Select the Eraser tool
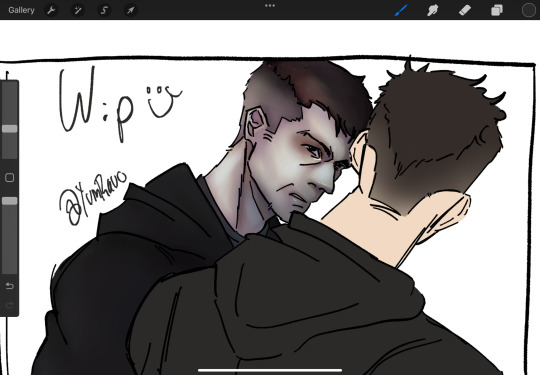 click(465, 10)
